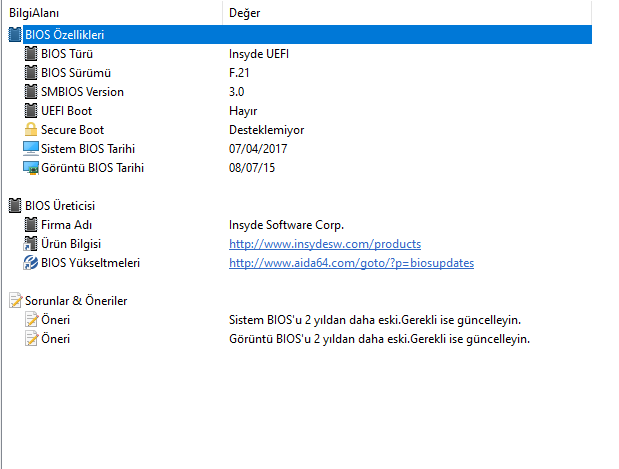Open the aida64.com biosupdates link
This screenshot has height=469, width=619.
pyautogui.click(x=351, y=263)
